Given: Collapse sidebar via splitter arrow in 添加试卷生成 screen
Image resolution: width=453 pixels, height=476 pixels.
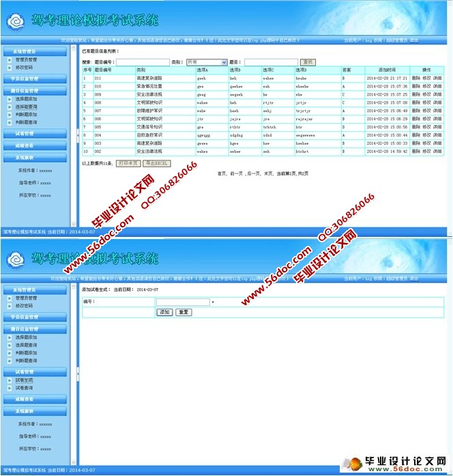Looking at the screenshot, I should pyautogui.click(x=78, y=373).
